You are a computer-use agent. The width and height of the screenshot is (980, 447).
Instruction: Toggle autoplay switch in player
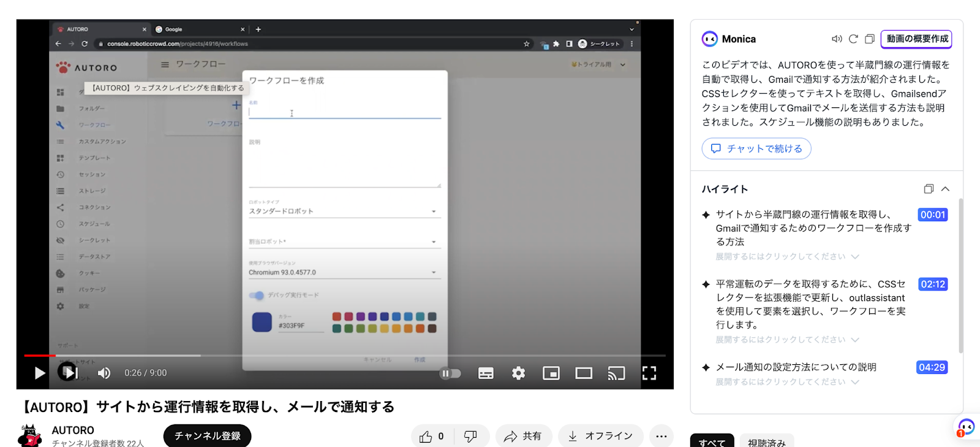450,373
